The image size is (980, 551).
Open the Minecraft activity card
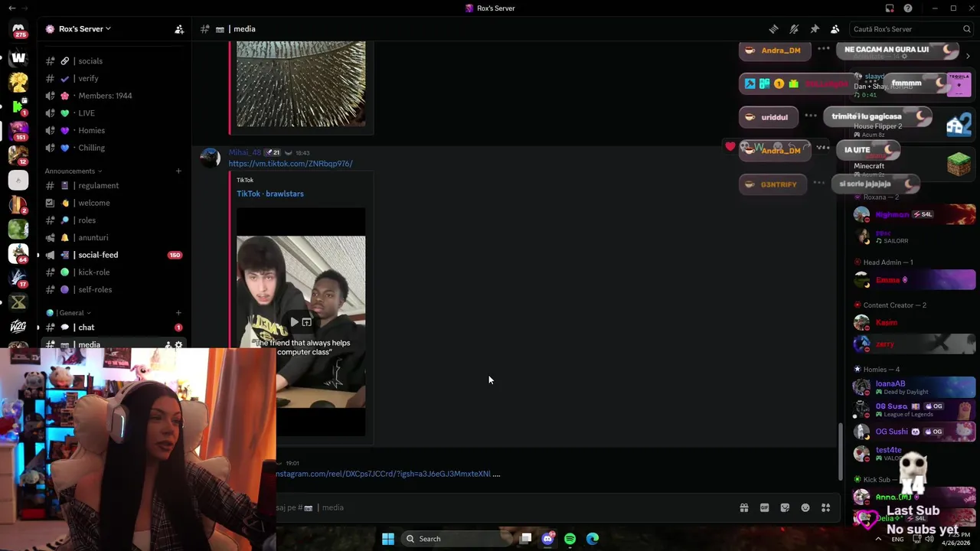coord(913,164)
